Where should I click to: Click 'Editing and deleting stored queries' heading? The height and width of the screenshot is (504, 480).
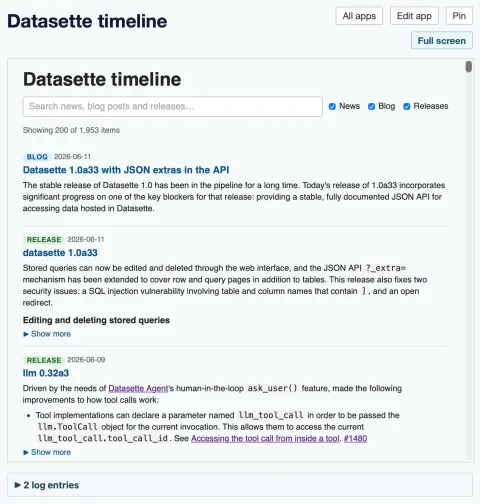coord(96,320)
